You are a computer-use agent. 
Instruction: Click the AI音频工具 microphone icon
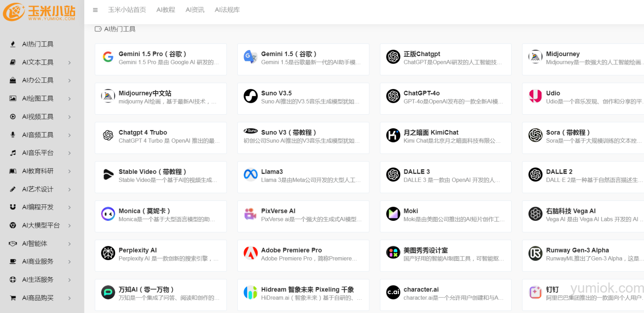[13, 135]
